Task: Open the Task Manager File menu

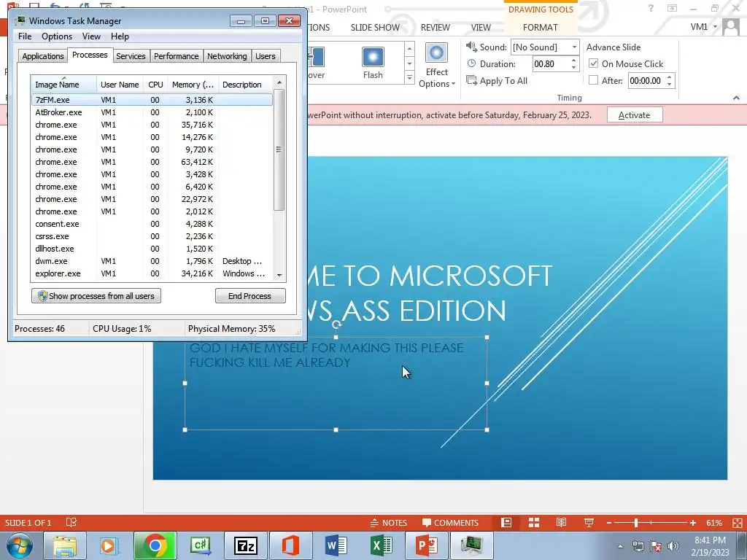Action: coord(25,36)
